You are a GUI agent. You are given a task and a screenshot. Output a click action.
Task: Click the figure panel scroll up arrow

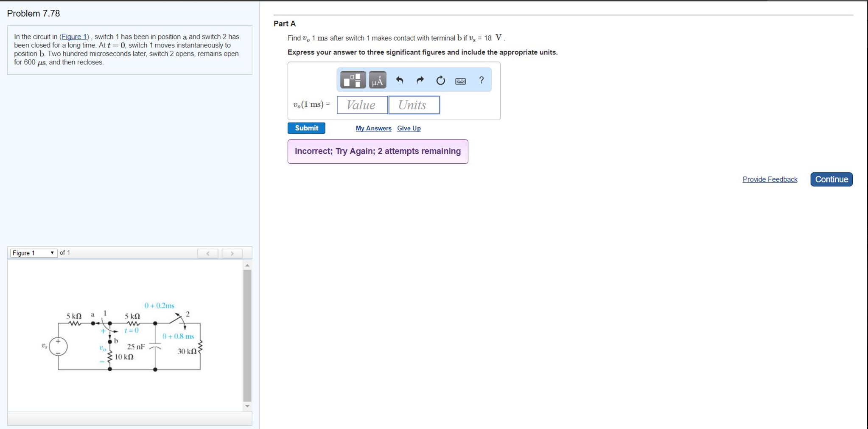pos(247,265)
